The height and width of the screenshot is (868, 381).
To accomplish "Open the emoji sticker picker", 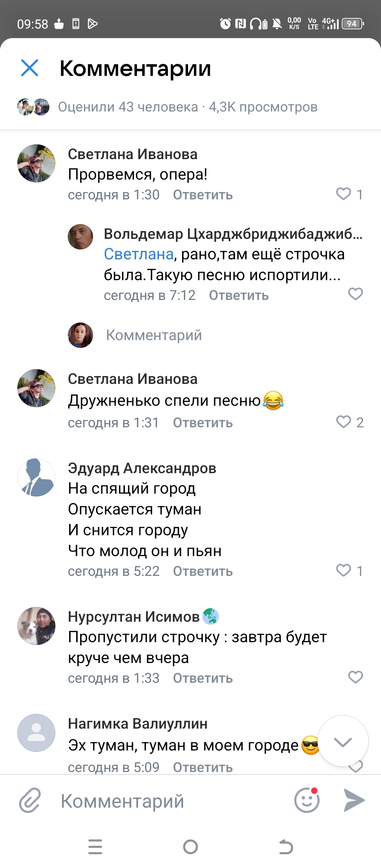I will (x=307, y=800).
